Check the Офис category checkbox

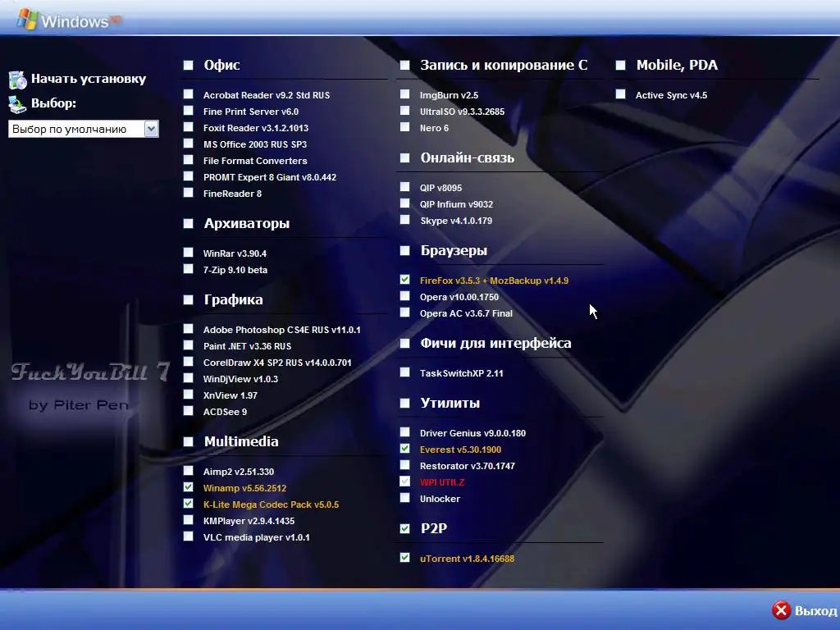[x=188, y=66]
